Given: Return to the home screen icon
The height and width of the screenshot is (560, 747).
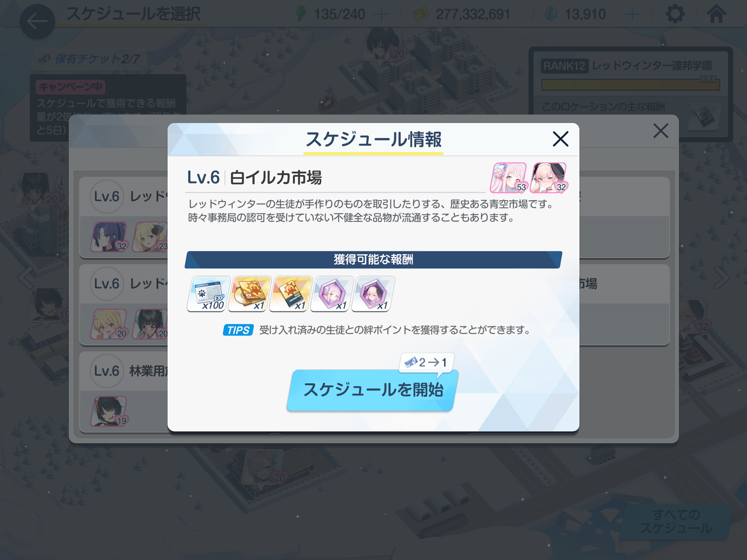Looking at the screenshot, I should point(716,14).
